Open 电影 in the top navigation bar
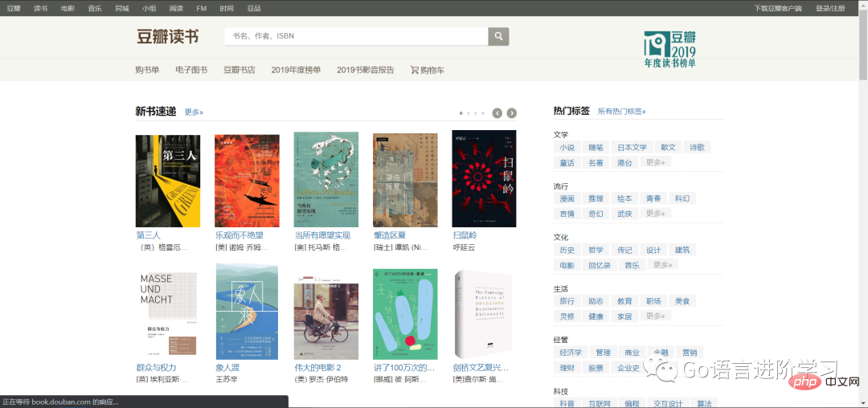 pyautogui.click(x=68, y=8)
